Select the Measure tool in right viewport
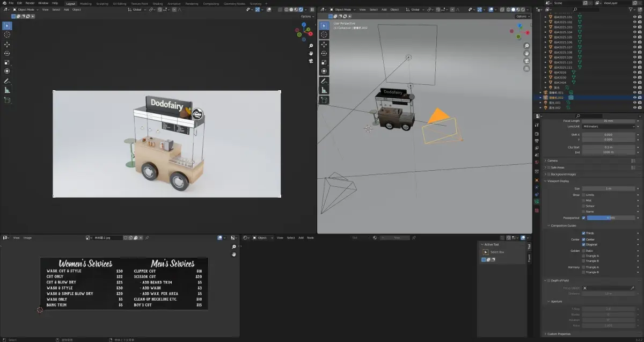 [x=324, y=90]
